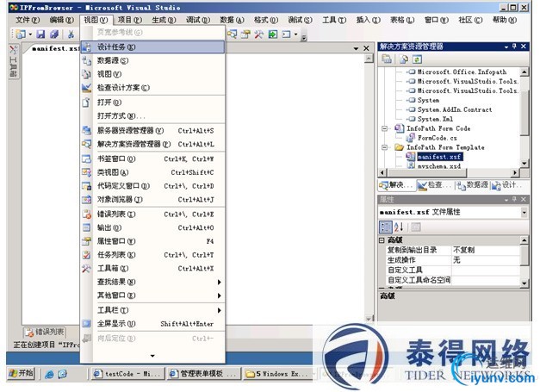
Task: Select 工具箱 menu entry
Action: tap(152, 268)
